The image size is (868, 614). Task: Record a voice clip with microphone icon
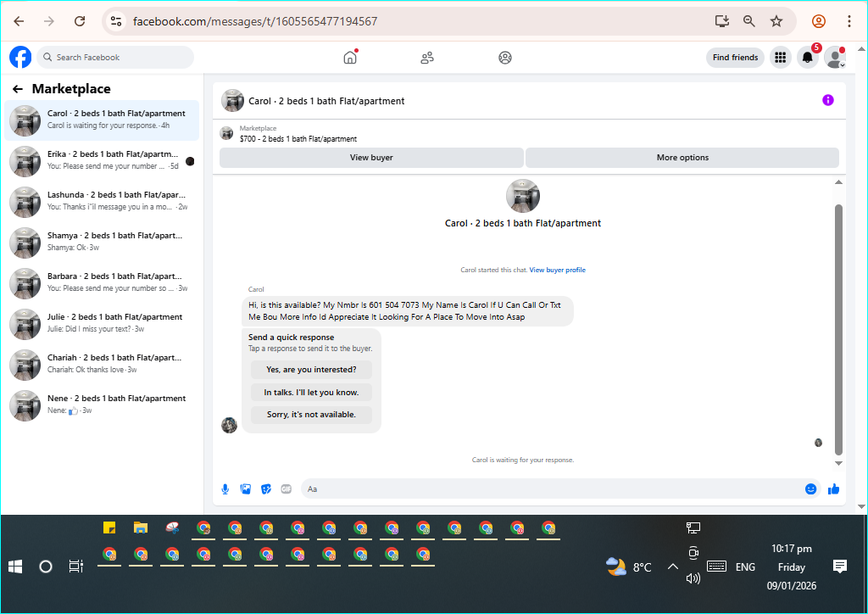(225, 488)
